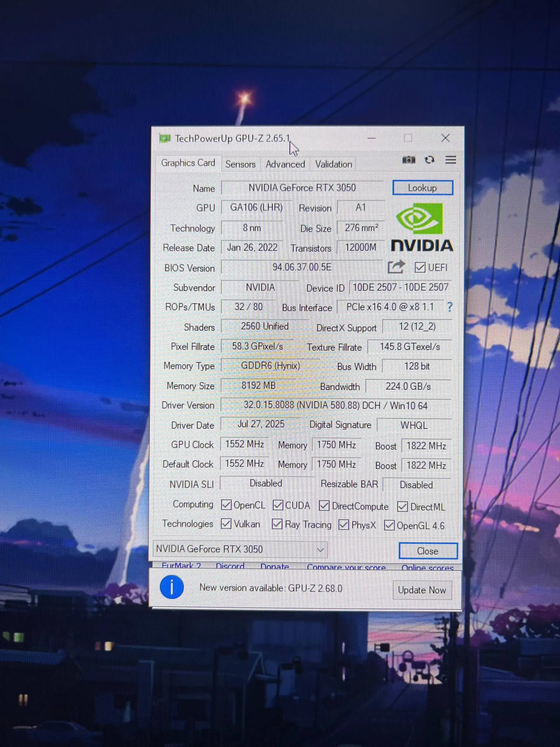The width and height of the screenshot is (560, 747).
Task: Click the Bus Width 128 bit value
Action: [417, 366]
